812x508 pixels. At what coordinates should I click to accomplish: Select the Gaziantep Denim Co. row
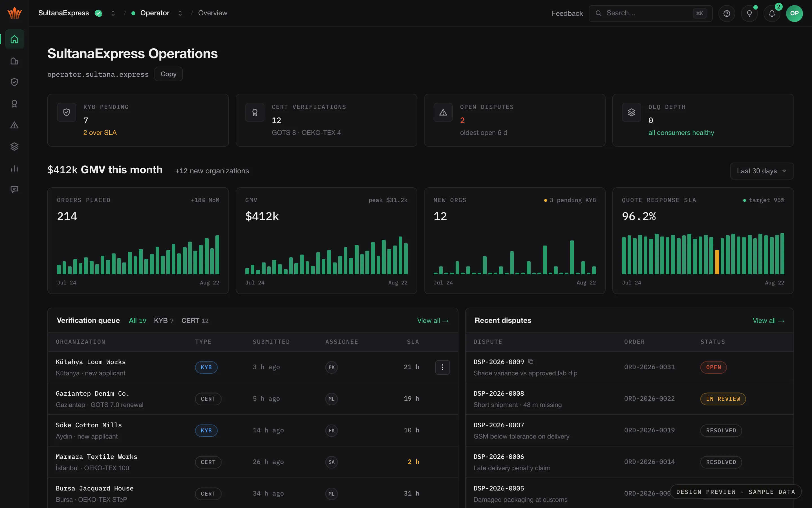click(253, 399)
